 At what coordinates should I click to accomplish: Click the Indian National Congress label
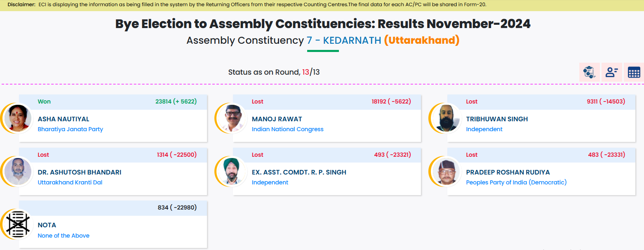point(287,129)
